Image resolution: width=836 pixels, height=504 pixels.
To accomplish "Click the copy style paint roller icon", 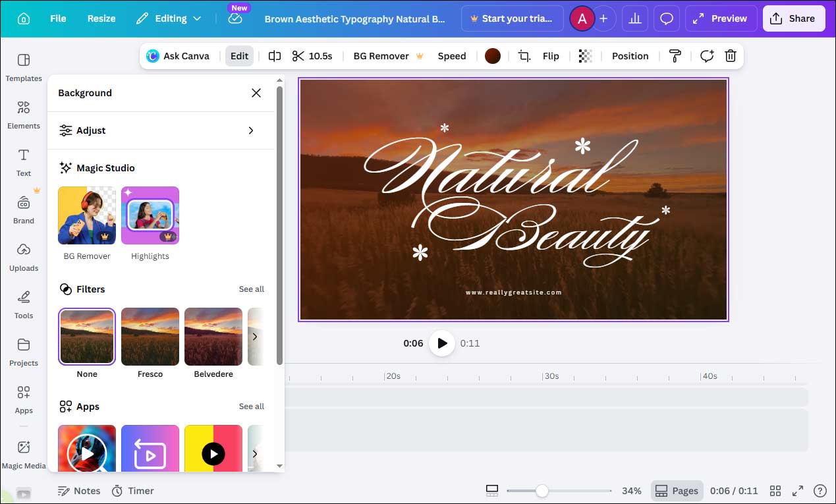I will [675, 56].
